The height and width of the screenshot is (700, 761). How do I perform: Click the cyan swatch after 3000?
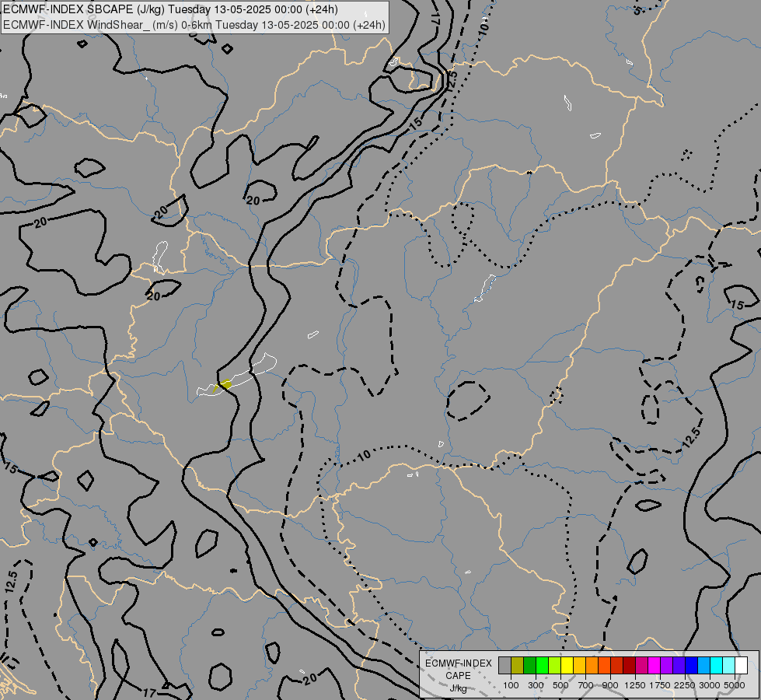coord(717,666)
